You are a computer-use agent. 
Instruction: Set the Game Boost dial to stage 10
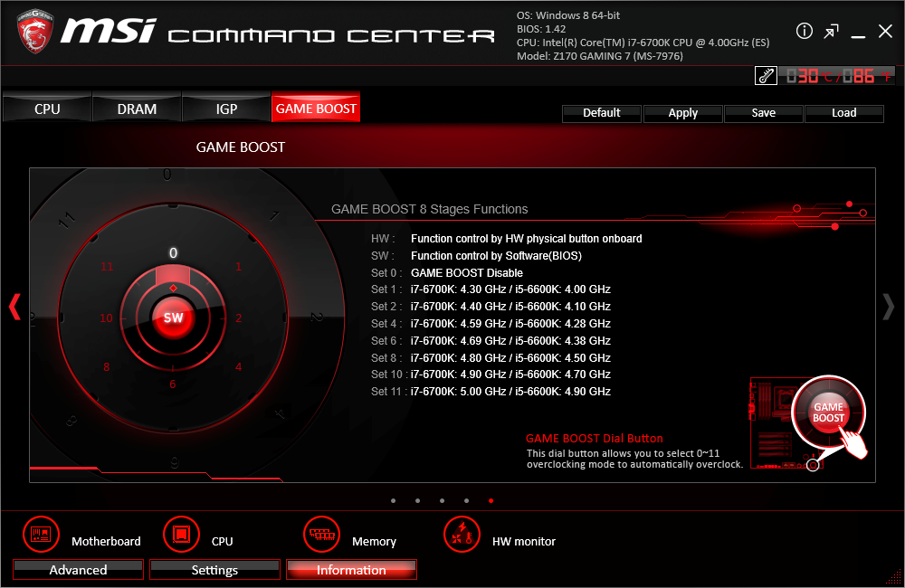coord(106,318)
